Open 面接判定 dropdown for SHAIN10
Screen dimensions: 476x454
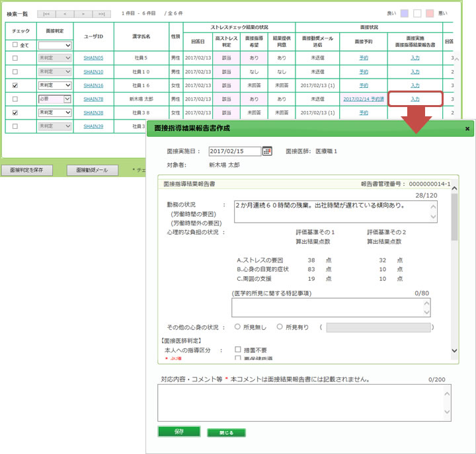[55, 71]
